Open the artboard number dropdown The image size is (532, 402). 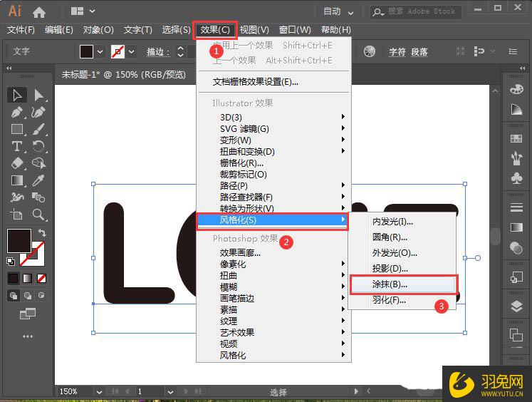click(x=170, y=392)
